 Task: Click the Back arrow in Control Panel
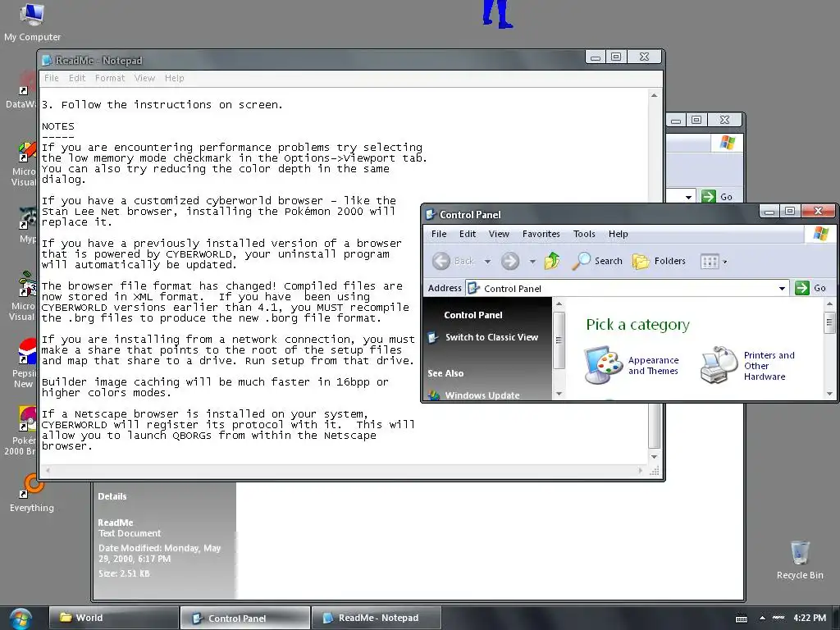click(441, 261)
